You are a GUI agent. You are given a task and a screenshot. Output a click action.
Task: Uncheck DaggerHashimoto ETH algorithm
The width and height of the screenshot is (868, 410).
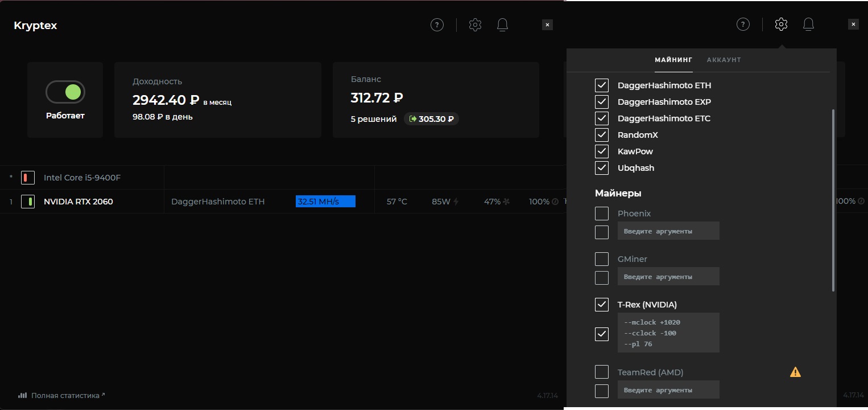[602, 85]
